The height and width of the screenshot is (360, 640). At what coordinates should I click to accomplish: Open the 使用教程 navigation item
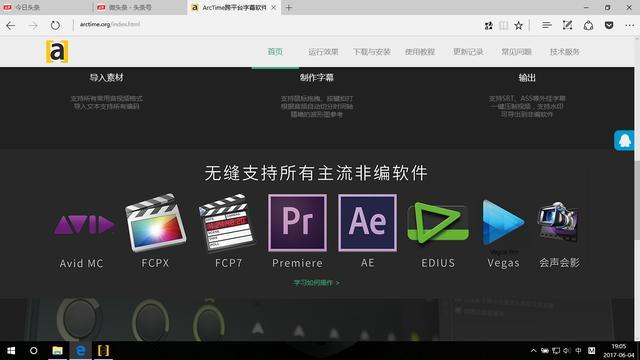click(420, 52)
